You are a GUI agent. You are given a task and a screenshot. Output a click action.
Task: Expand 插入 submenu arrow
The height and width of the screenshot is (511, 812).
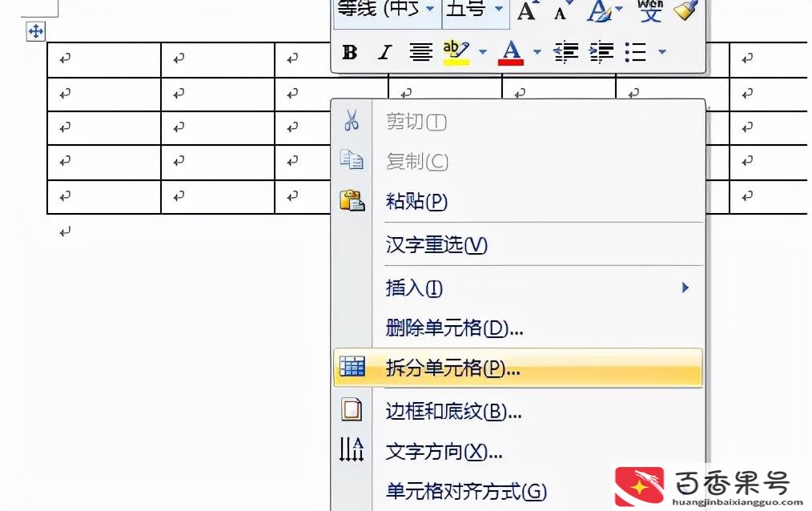pyautogui.click(x=685, y=288)
